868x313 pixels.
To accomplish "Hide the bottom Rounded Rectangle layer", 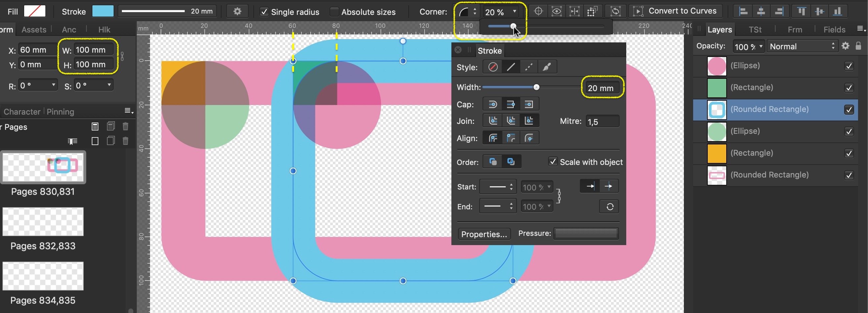I will pyautogui.click(x=849, y=175).
